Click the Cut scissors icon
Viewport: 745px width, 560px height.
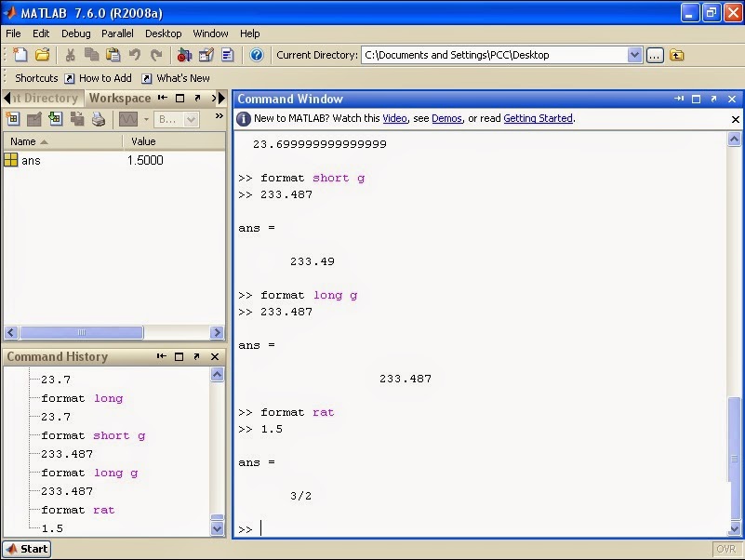click(71, 55)
